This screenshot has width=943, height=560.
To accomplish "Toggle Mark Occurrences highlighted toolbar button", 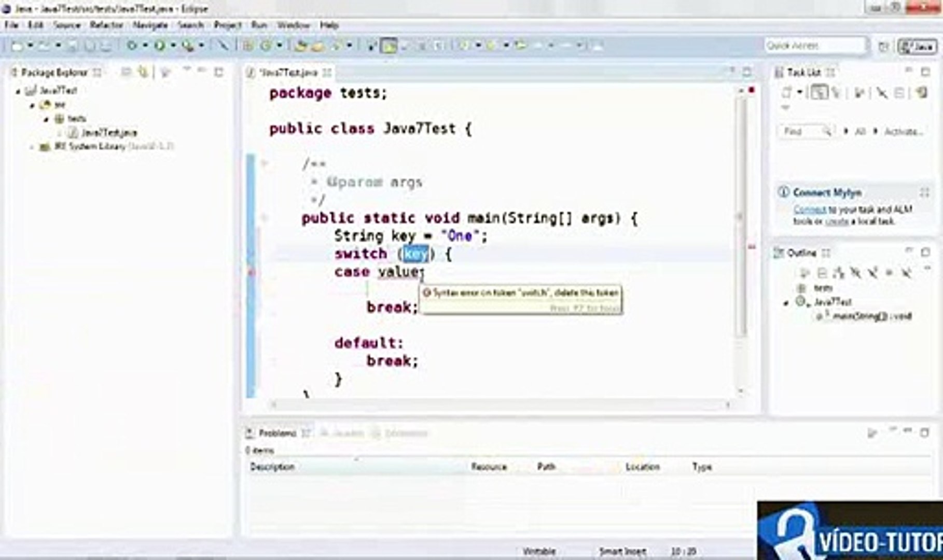I will tap(389, 46).
